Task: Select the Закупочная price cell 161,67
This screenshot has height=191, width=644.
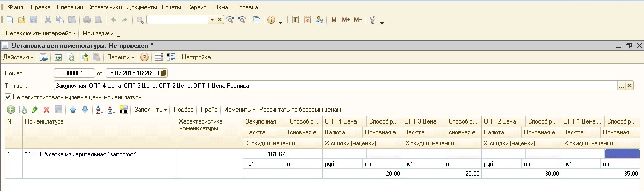Action: click(265, 154)
